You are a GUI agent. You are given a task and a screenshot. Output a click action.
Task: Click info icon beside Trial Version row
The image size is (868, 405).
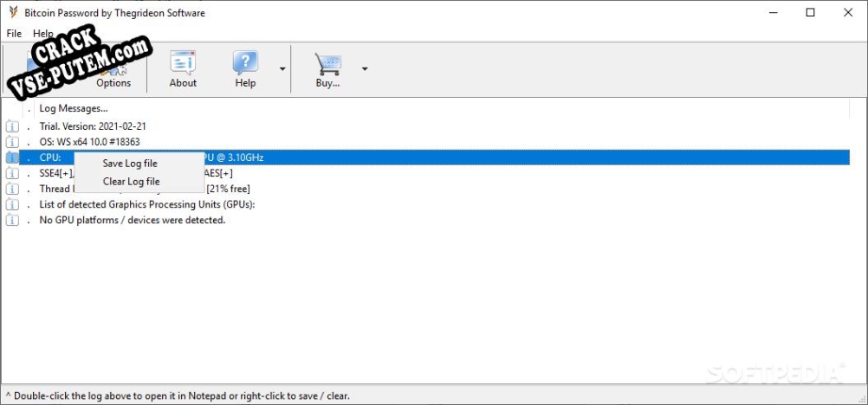point(12,126)
